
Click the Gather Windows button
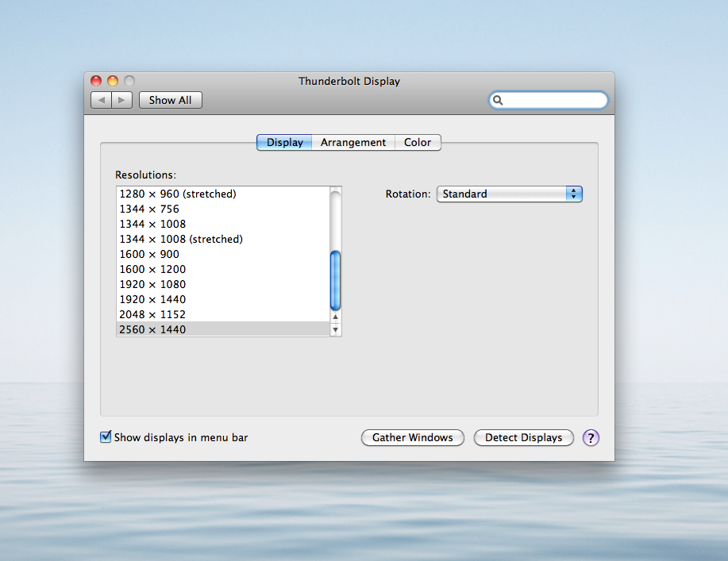[413, 437]
